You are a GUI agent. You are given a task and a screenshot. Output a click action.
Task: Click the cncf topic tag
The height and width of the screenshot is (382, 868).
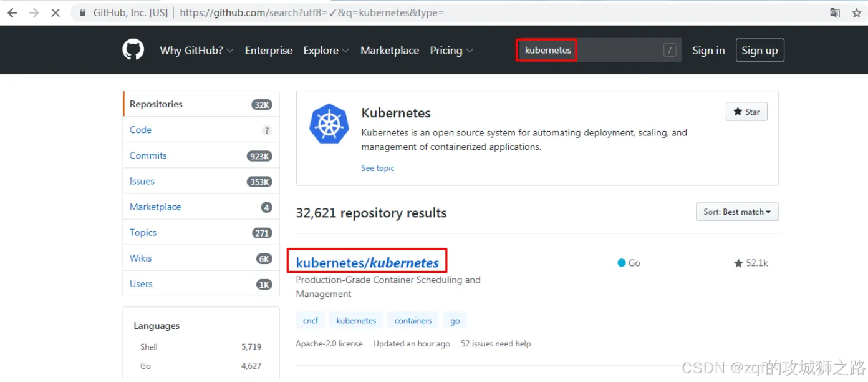tap(311, 321)
